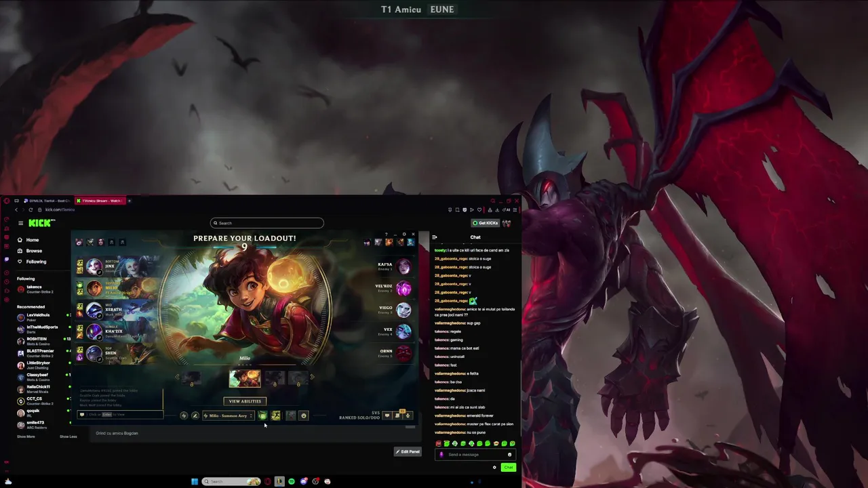The height and width of the screenshot is (488, 868).
Task: Click the Windows taskbar search box
Action: click(231, 481)
